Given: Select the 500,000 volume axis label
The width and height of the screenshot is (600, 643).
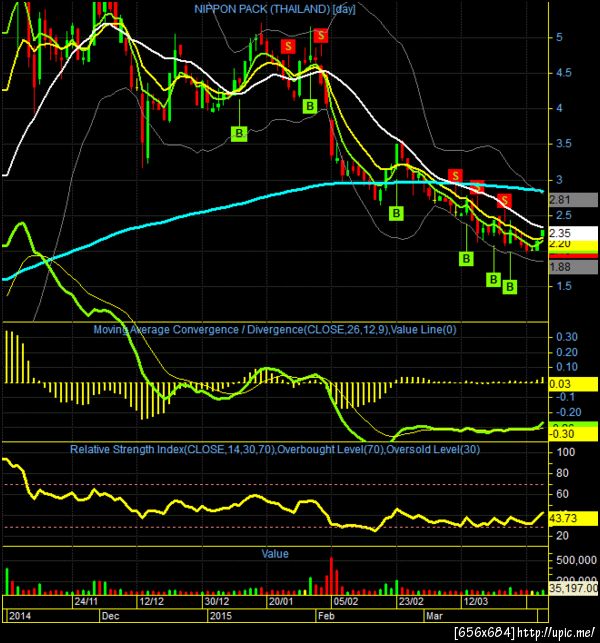Looking at the screenshot, I should coord(576,560).
